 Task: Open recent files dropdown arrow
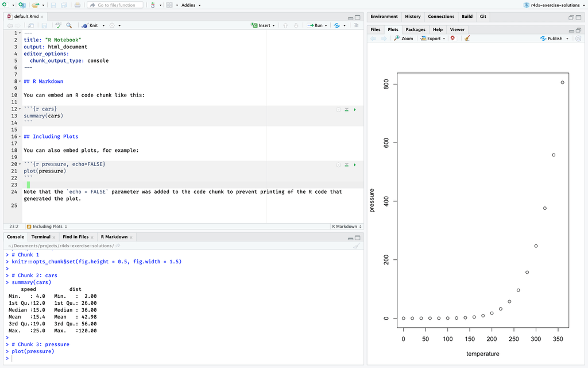[x=43, y=5]
